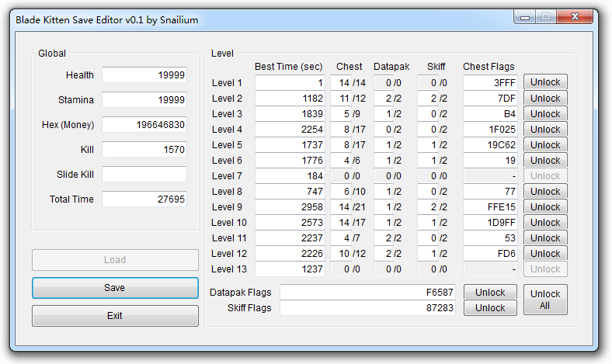Edit Level 3 chest flags B4
This screenshot has height=364, width=612.
pos(491,114)
